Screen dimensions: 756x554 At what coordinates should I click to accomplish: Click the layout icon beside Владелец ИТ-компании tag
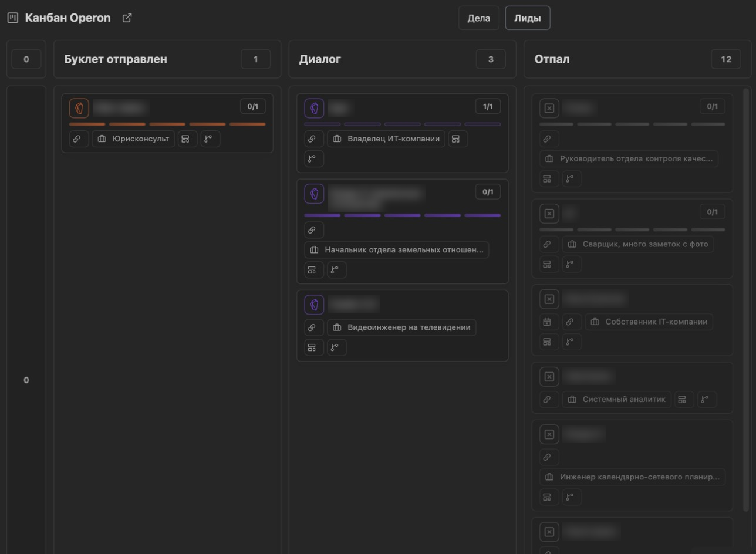458,139
